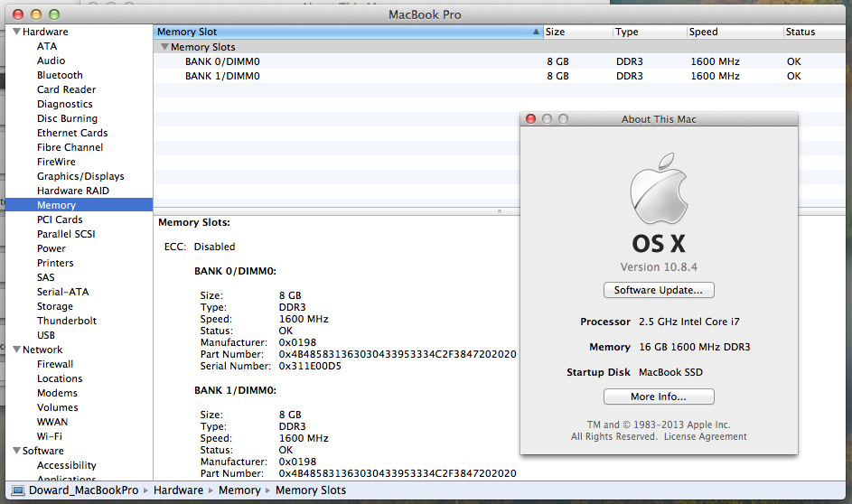
Task: Select SAS in the sidebar
Action: [x=46, y=277]
